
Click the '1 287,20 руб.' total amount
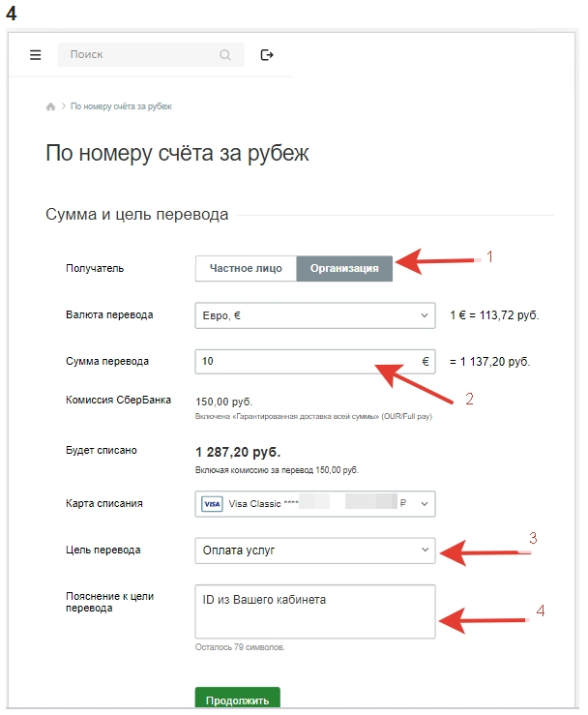coord(238,452)
